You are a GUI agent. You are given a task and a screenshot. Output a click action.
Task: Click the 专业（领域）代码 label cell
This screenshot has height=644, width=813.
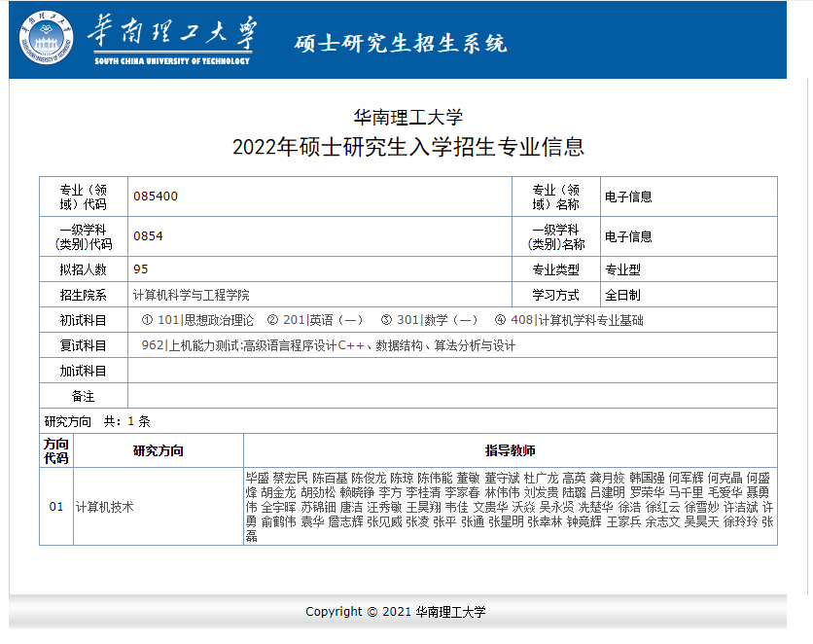(x=84, y=197)
